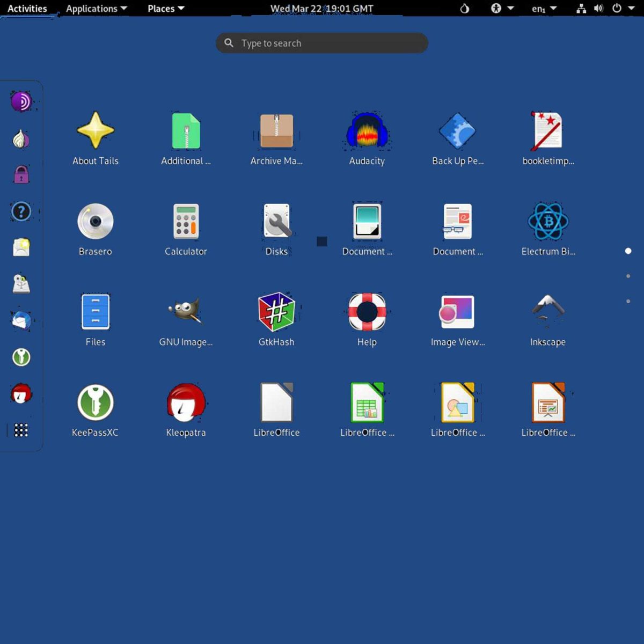Open KeePassXC password manager in grid
This screenshot has height=644, width=644.
(x=96, y=403)
